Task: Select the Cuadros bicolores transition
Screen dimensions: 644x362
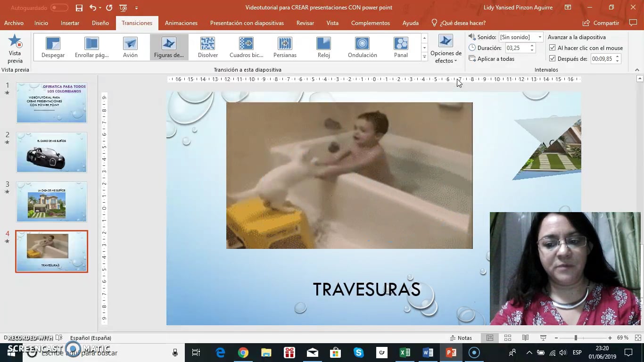Action: (x=246, y=47)
